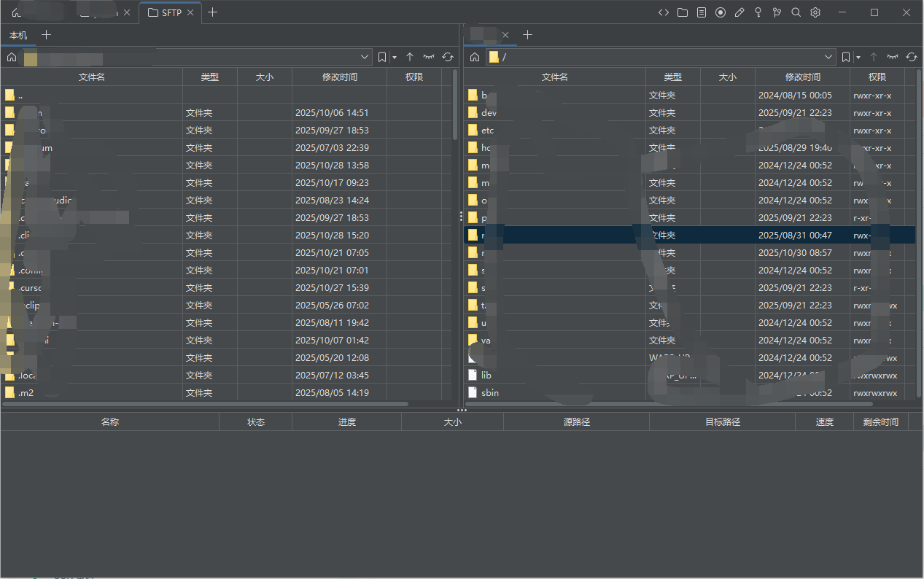This screenshot has width=924, height=579.
Task: Click the search magnifier icon in title bar
Action: tap(796, 12)
